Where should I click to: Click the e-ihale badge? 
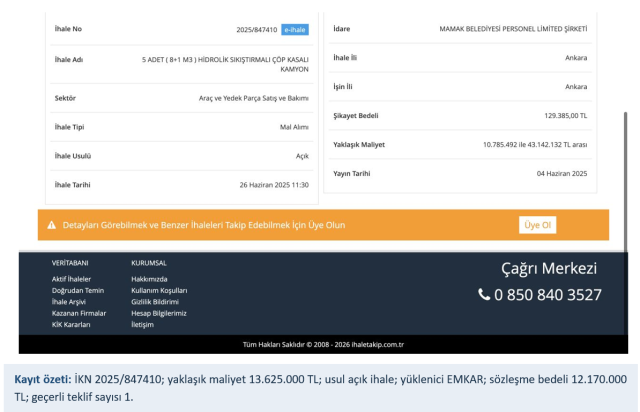295,30
